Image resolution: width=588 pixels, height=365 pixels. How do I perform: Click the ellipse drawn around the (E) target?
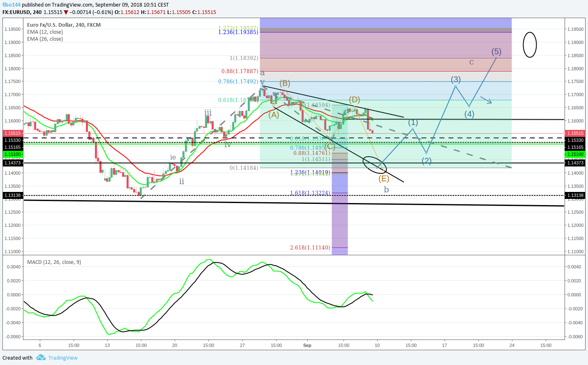(375, 164)
